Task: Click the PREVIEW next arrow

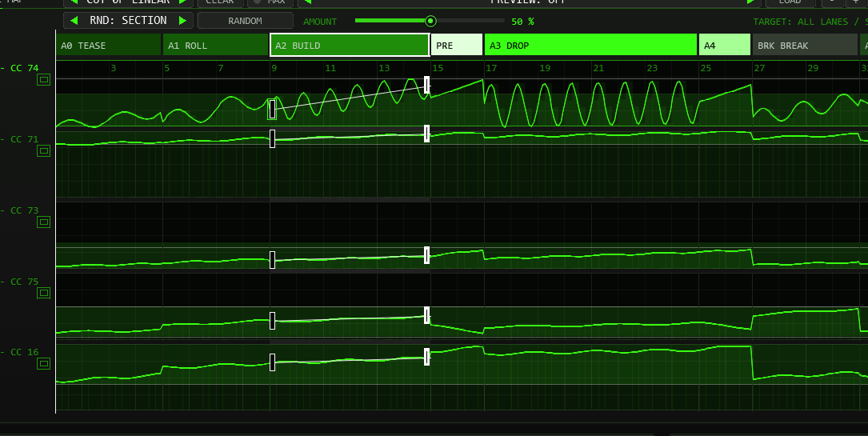Action: click(x=751, y=2)
